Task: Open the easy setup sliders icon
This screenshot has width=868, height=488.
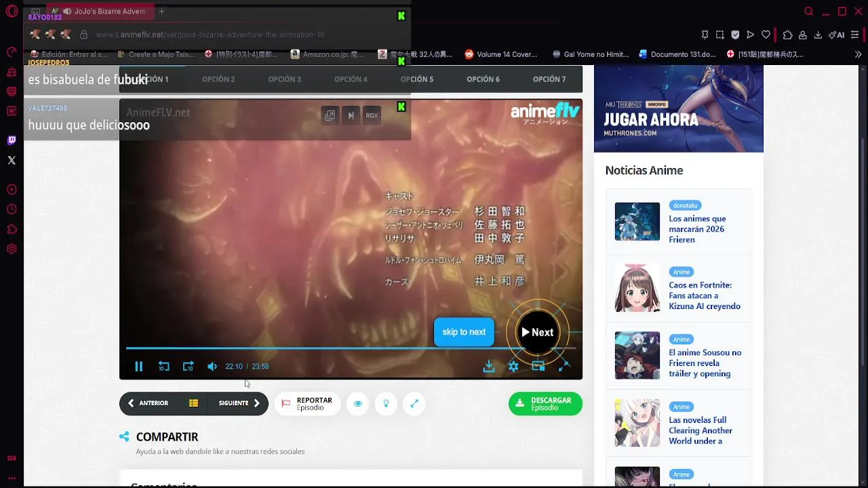Action: 856,35
